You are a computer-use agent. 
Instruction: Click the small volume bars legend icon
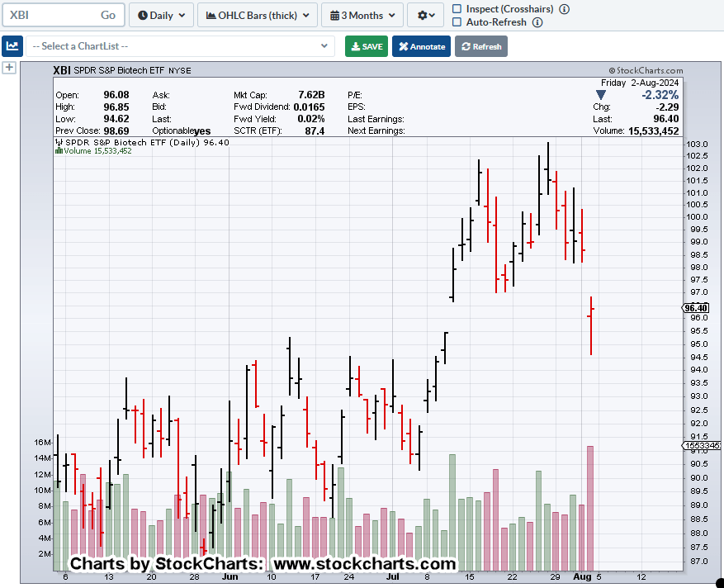click(x=59, y=151)
